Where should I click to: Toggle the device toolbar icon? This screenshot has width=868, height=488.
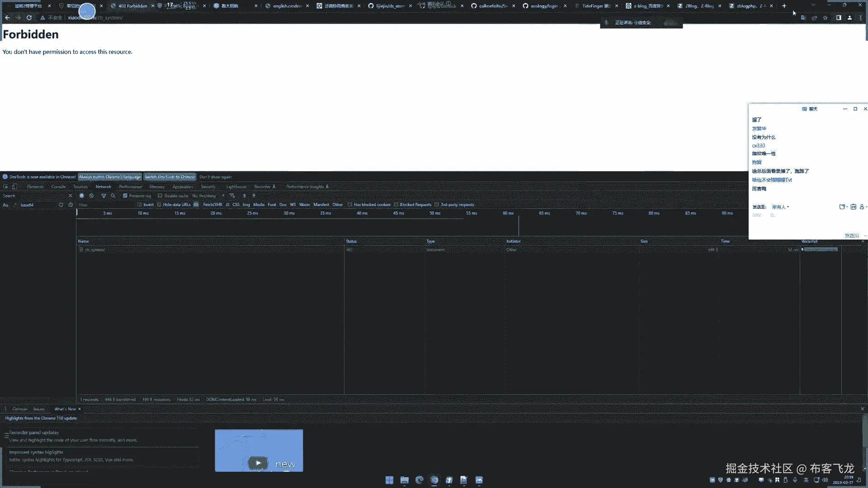tap(14, 187)
